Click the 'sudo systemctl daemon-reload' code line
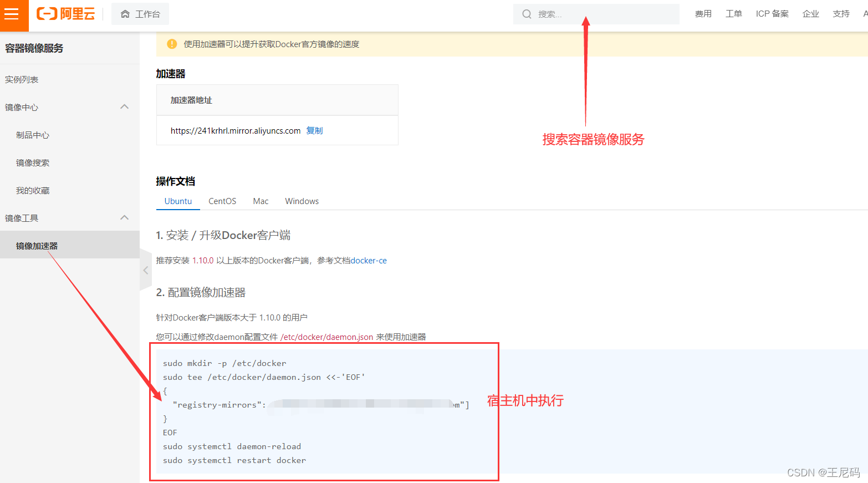The height and width of the screenshot is (483, 868). 232,446
